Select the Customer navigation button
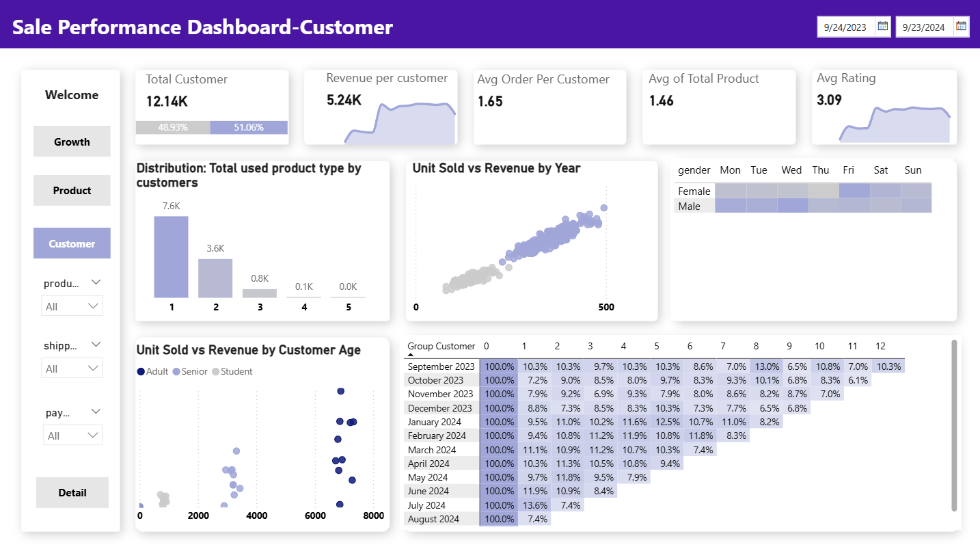This screenshot has height=549, width=980. click(x=72, y=243)
